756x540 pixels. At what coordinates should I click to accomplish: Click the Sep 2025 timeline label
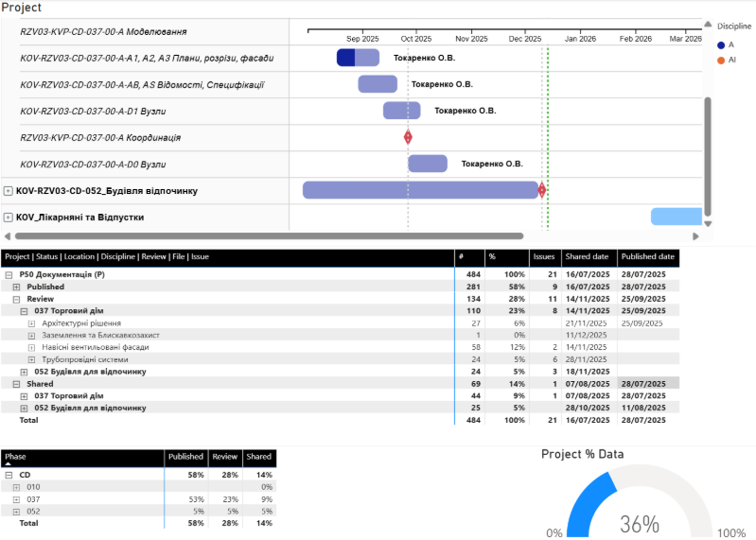click(362, 39)
